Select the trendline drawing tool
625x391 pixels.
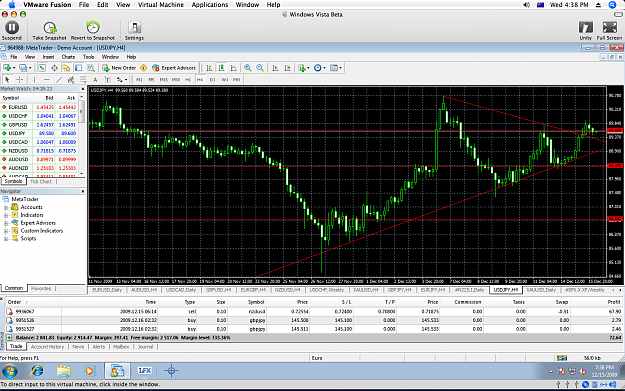click(59, 79)
